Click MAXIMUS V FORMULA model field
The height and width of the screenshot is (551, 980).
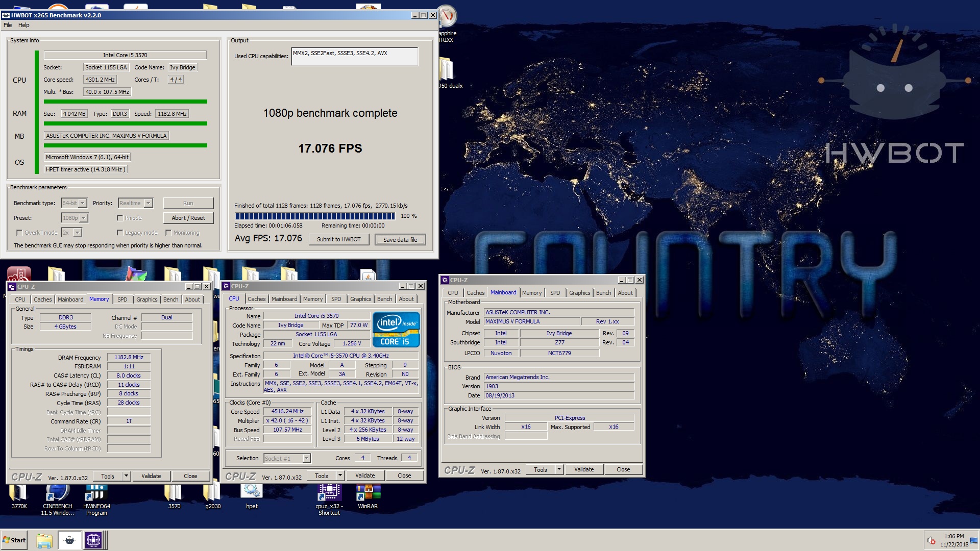[532, 321]
